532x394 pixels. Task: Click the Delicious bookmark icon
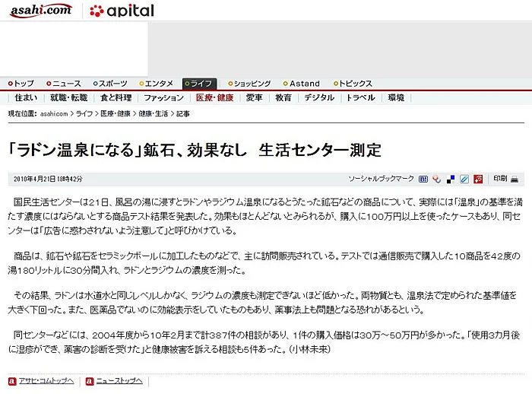point(451,179)
